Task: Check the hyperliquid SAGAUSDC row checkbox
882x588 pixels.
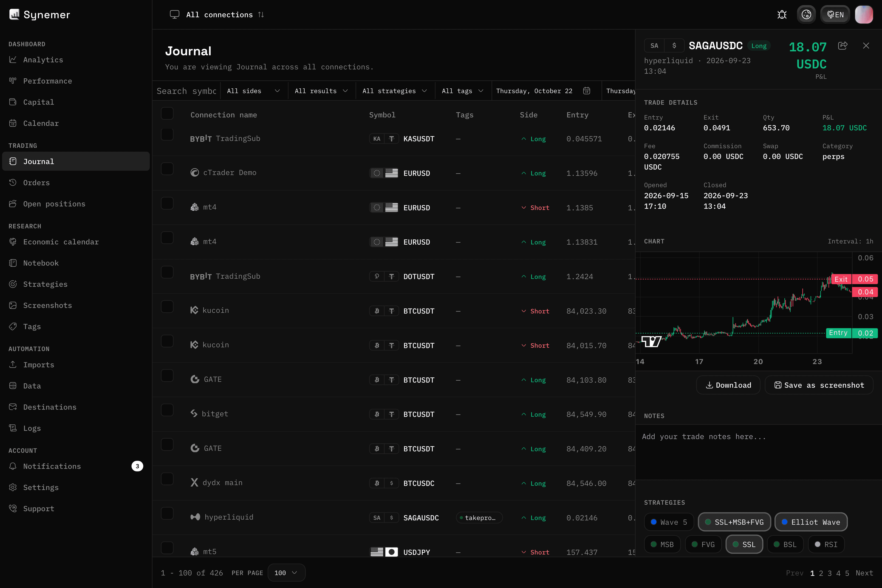Action: tap(167, 513)
